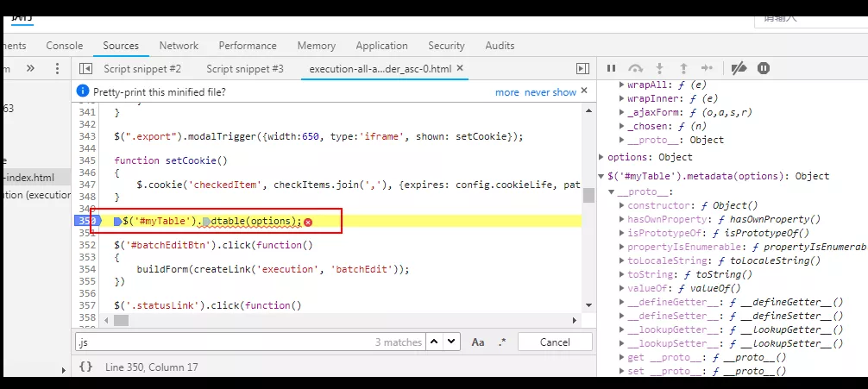Screen dimensions: 868x389
Task: Toggle the navigator sidebar panel icon
Action: click(85, 69)
